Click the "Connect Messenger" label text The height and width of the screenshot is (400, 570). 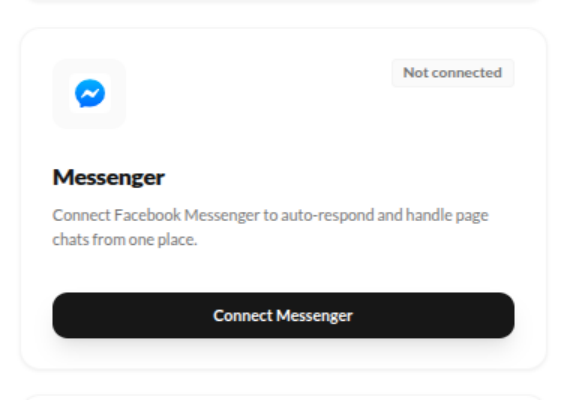coord(283,316)
